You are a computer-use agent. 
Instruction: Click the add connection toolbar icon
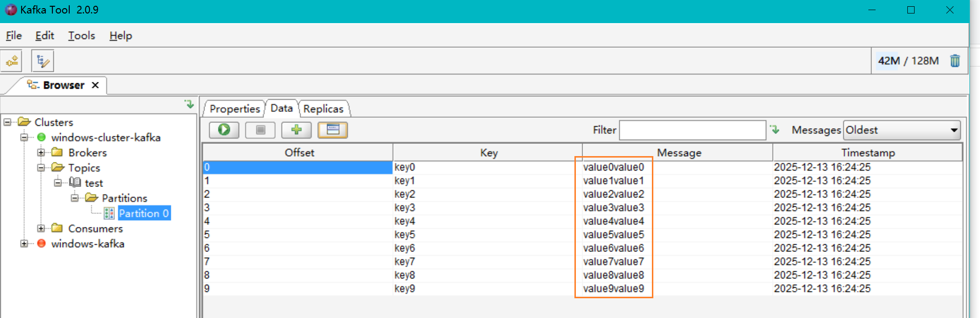(12, 61)
